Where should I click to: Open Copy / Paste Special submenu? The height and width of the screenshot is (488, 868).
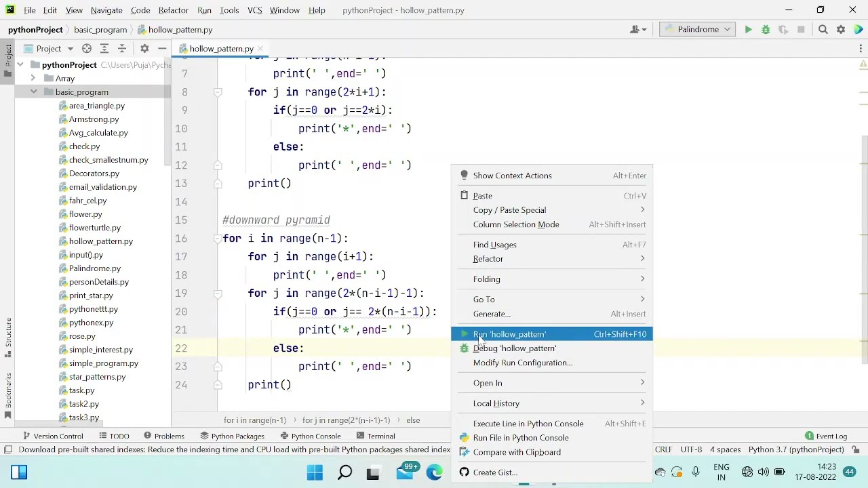pyautogui.click(x=552, y=210)
